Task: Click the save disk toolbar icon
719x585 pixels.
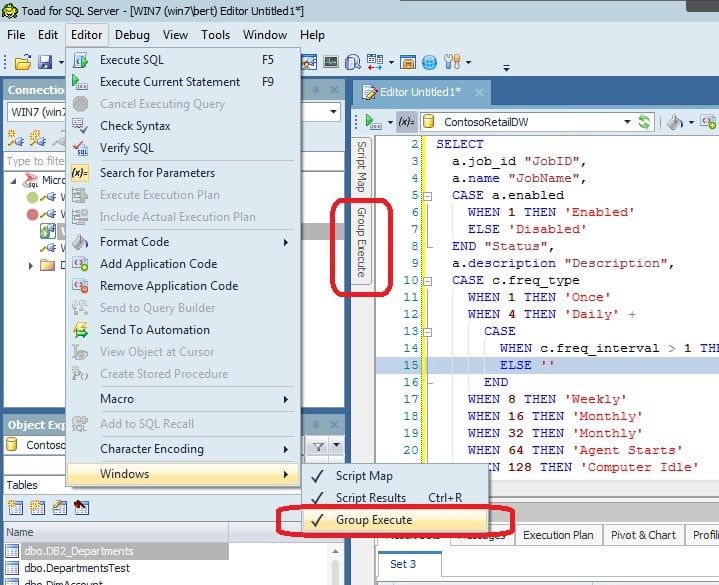Action: click(x=44, y=62)
